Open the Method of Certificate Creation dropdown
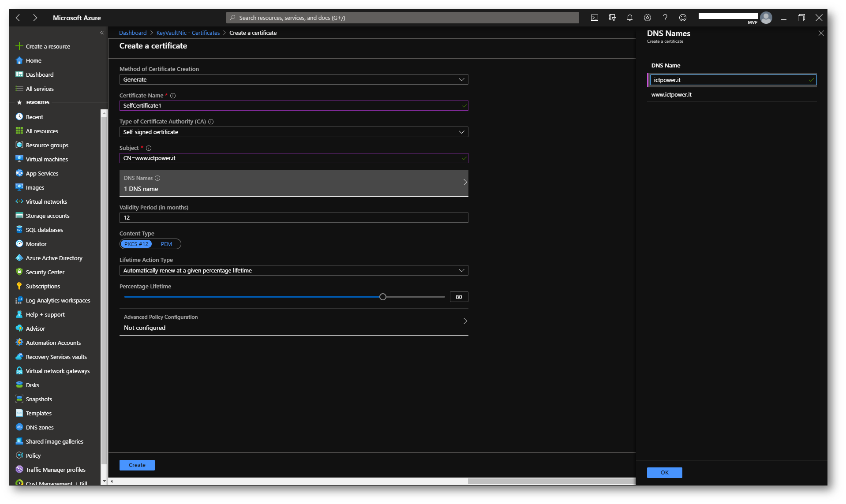This screenshot has height=504, width=846. click(x=294, y=79)
